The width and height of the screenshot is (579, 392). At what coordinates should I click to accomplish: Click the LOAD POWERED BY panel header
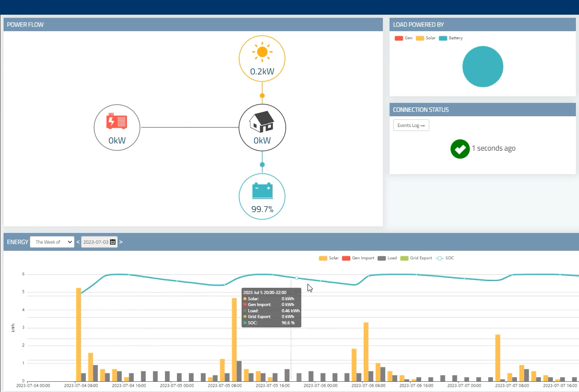483,24
